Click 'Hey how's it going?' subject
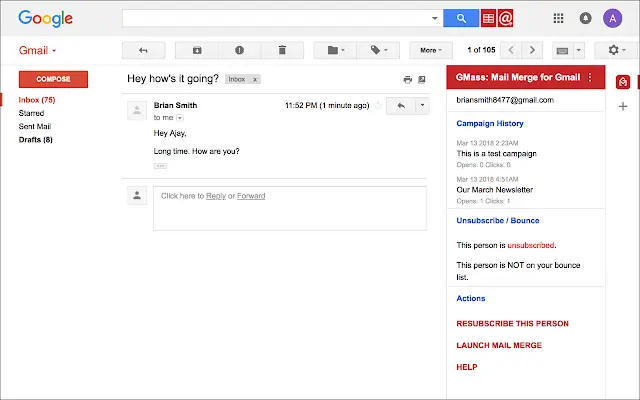Screen dimensions: 640x400 [x=173, y=79]
